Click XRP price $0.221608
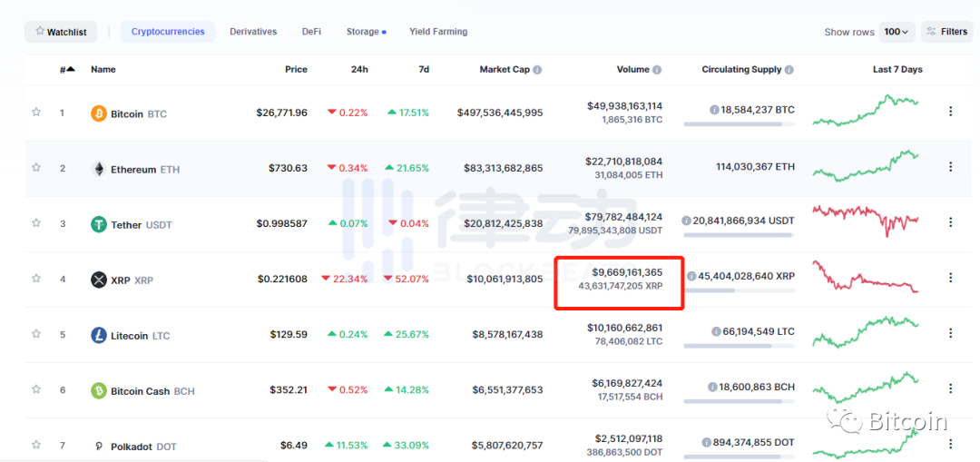 (282, 280)
